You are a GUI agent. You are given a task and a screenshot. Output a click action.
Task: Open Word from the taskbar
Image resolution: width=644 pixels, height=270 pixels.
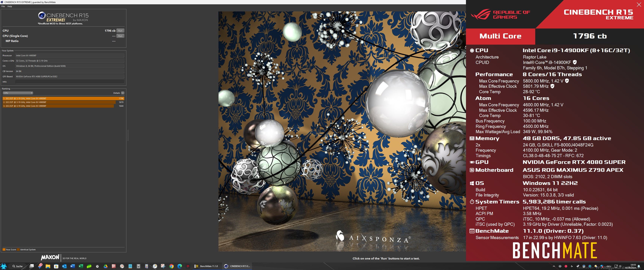tap(72, 266)
